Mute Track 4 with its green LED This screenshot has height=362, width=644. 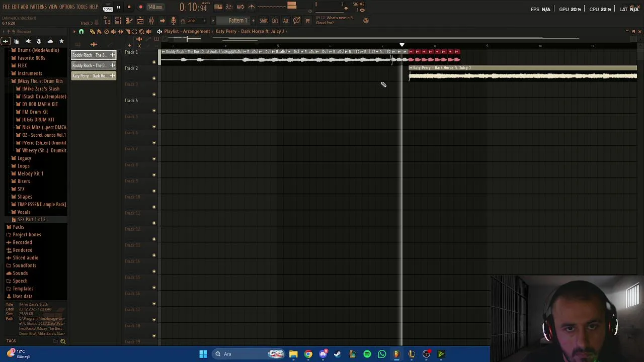(154, 110)
